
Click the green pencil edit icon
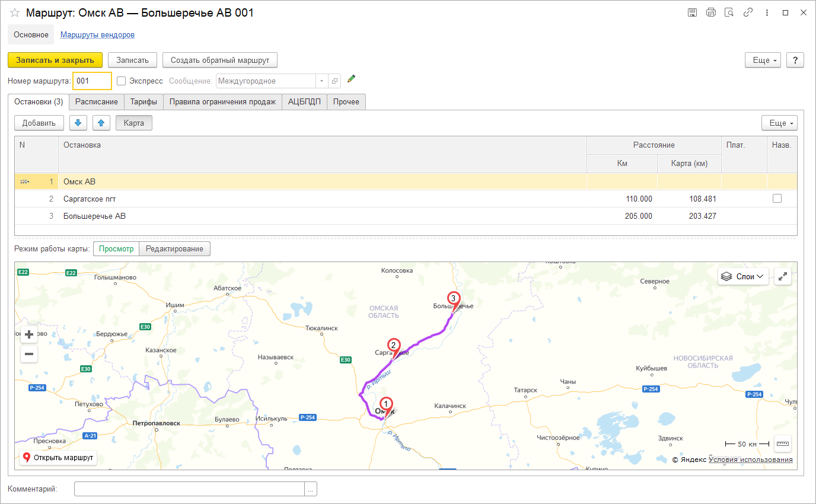(x=351, y=79)
